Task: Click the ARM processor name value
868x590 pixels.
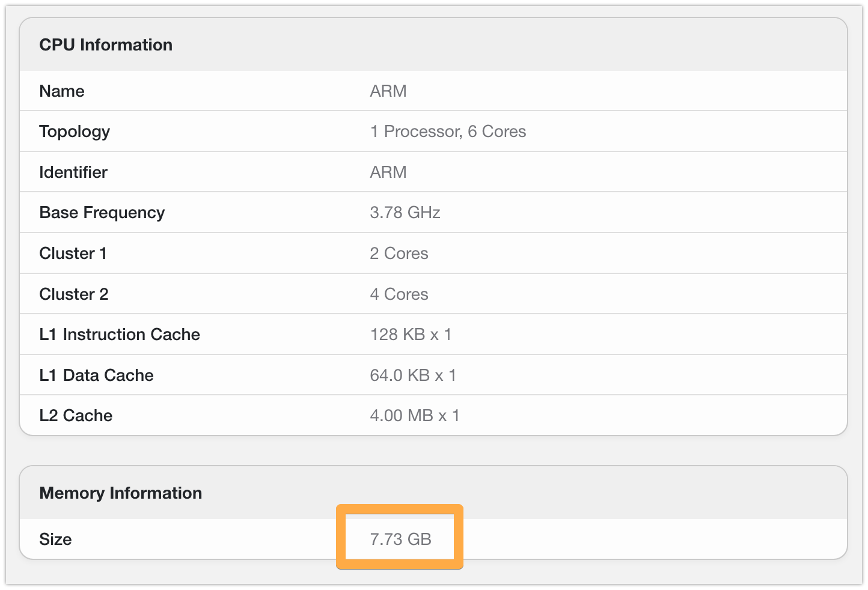Action: [x=388, y=91]
